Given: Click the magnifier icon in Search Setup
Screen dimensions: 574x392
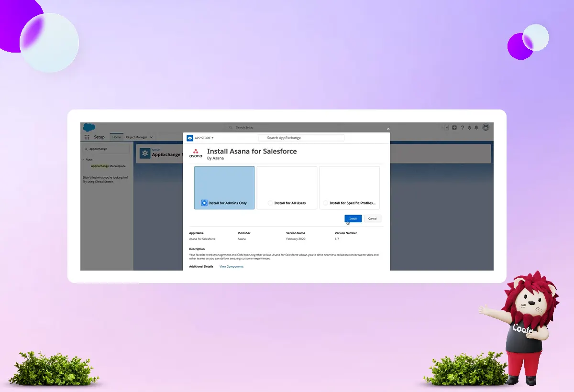Looking at the screenshot, I should coord(231,128).
